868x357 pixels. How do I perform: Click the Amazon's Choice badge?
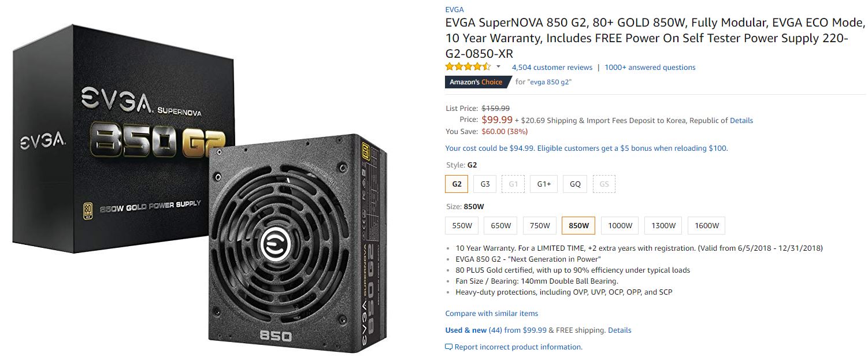coord(476,82)
